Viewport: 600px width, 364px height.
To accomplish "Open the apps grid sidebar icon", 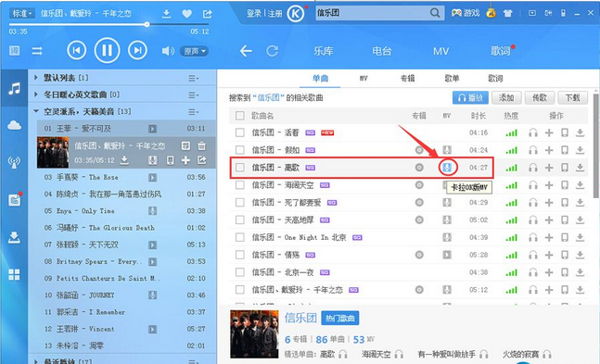I will 14,274.
